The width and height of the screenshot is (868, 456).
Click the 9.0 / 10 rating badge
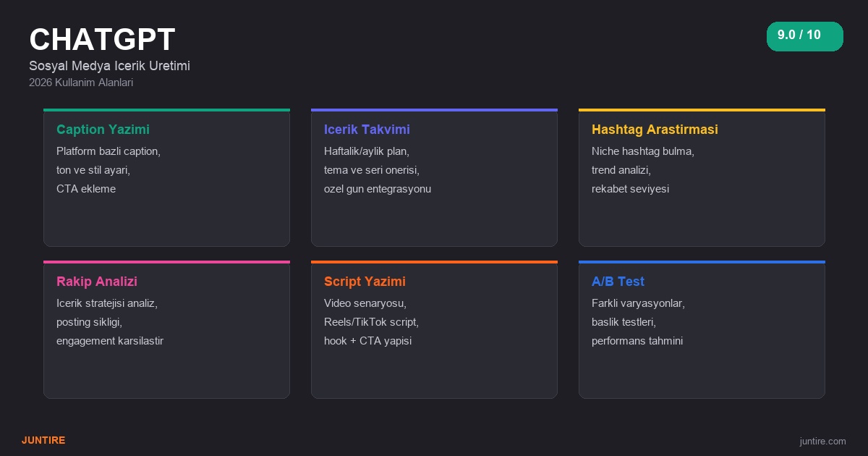805,36
